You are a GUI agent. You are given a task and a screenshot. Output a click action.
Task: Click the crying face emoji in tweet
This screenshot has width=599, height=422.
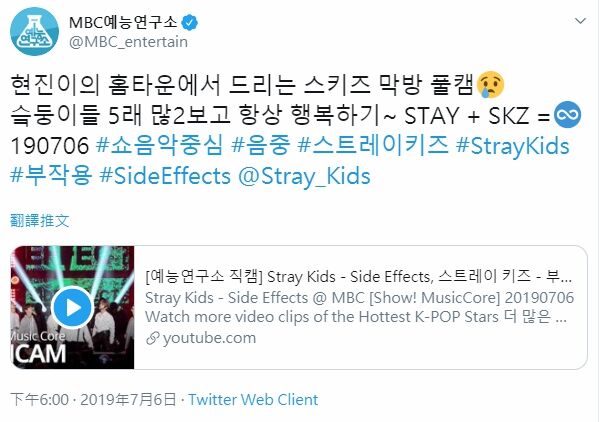pos(491,84)
